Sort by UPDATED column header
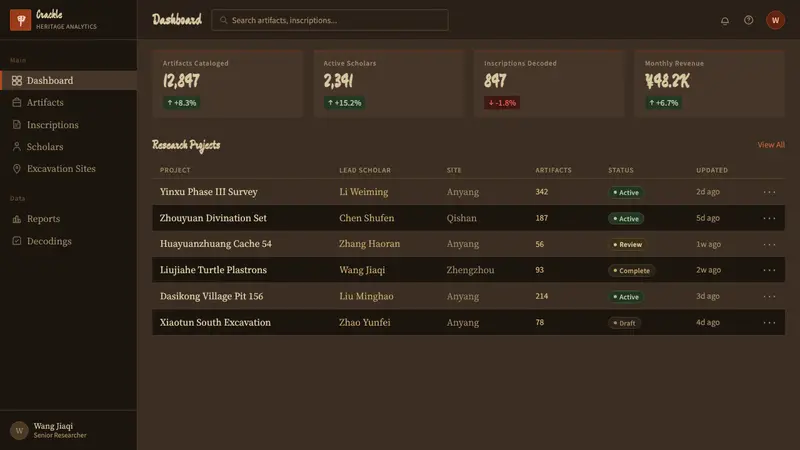This screenshot has width=800, height=450. (712, 170)
